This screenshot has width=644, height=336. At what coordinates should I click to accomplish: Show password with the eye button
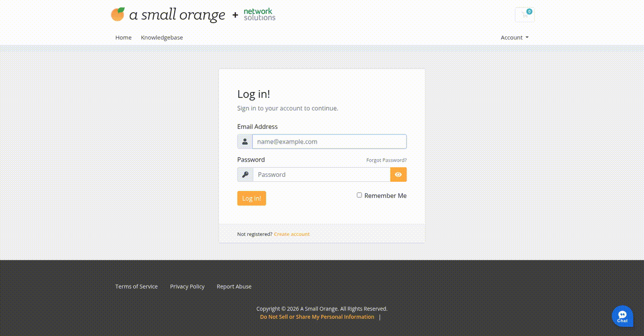398,174
